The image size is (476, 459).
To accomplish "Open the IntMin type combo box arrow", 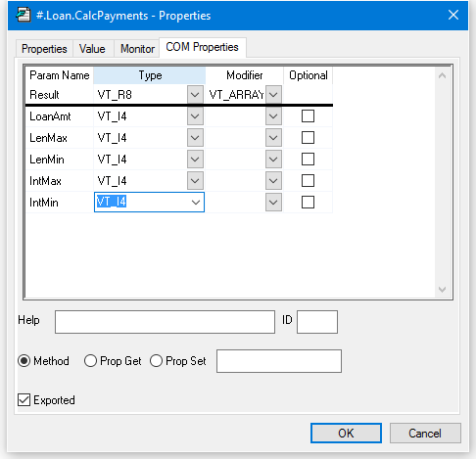I will 196,203.
